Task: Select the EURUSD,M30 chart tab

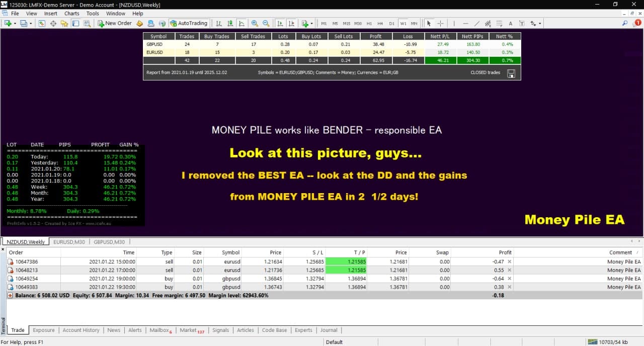Action: pyautogui.click(x=68, y=241)
